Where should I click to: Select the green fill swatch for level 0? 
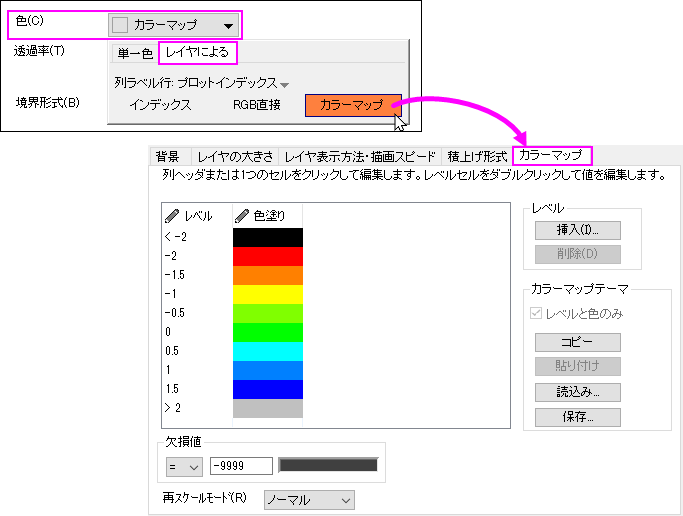click(x=267, y=333)
